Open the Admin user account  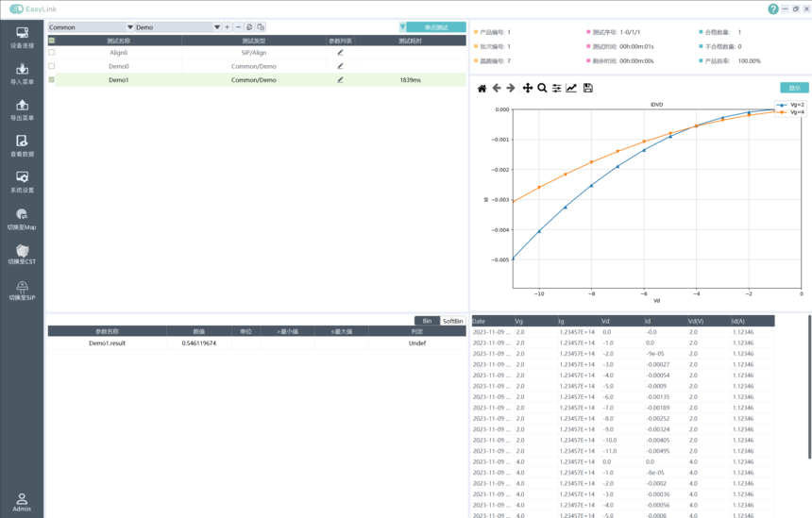22,502
